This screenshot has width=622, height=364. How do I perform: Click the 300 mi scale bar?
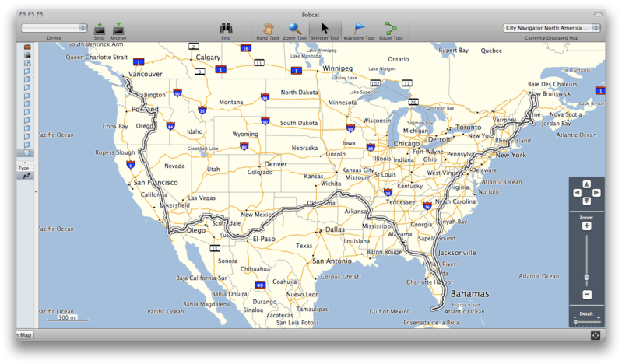68,318
